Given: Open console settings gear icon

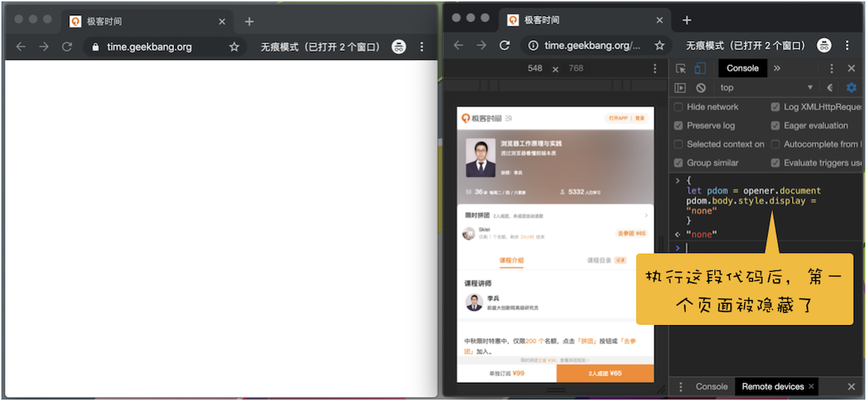Looking at the screenshot, I should pyautogui.click(x=851, y=88).
